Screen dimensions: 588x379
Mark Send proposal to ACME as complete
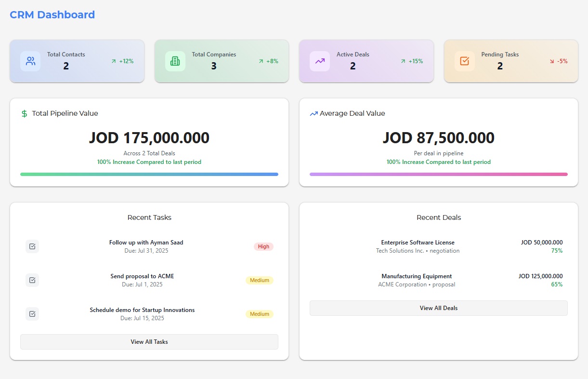32,280
